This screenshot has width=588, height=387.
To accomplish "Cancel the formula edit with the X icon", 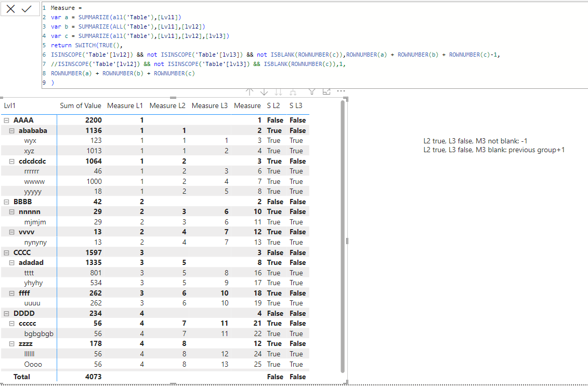I will (10, 9).
